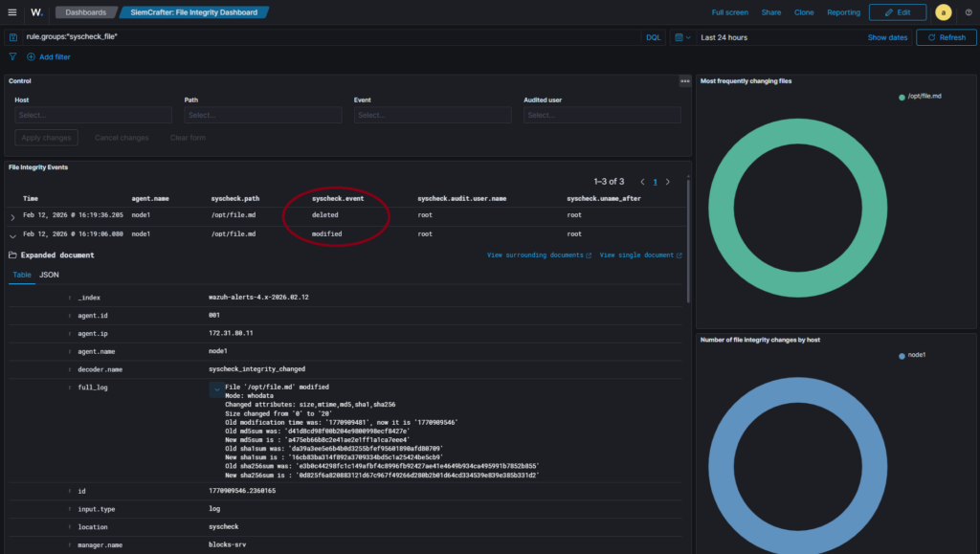Open View surrounding documents link
This screenshot has height=554, width=980.
coord(538,255)
